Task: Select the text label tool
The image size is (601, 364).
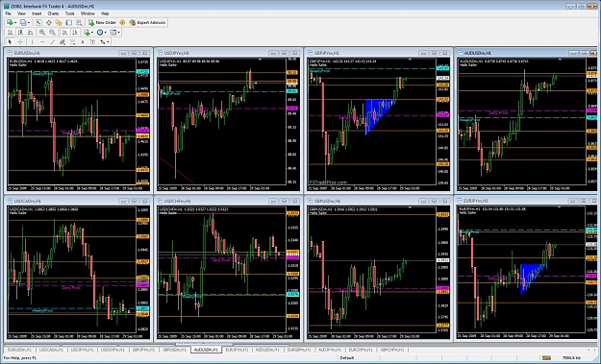Action: 92,42
